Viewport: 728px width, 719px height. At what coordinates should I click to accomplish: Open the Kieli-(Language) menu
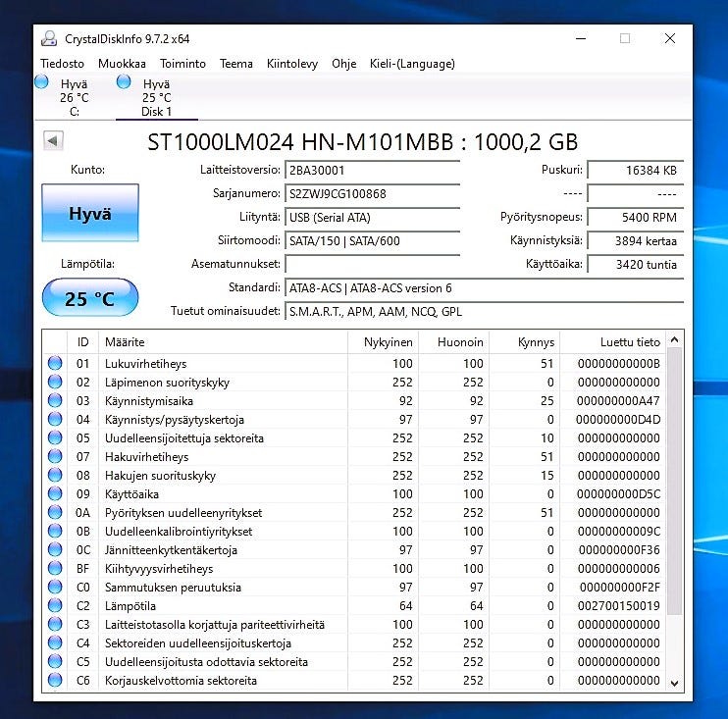(412, 64)
